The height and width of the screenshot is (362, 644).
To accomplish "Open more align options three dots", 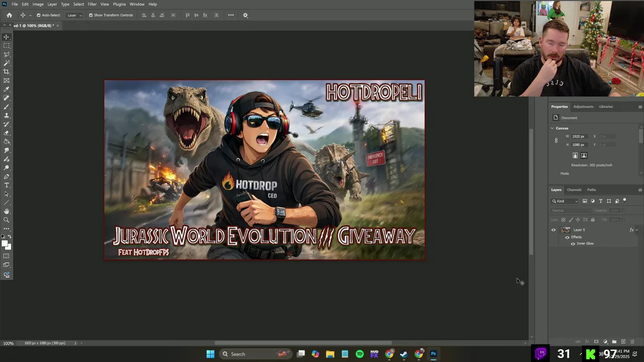I will tap(231, 15).
